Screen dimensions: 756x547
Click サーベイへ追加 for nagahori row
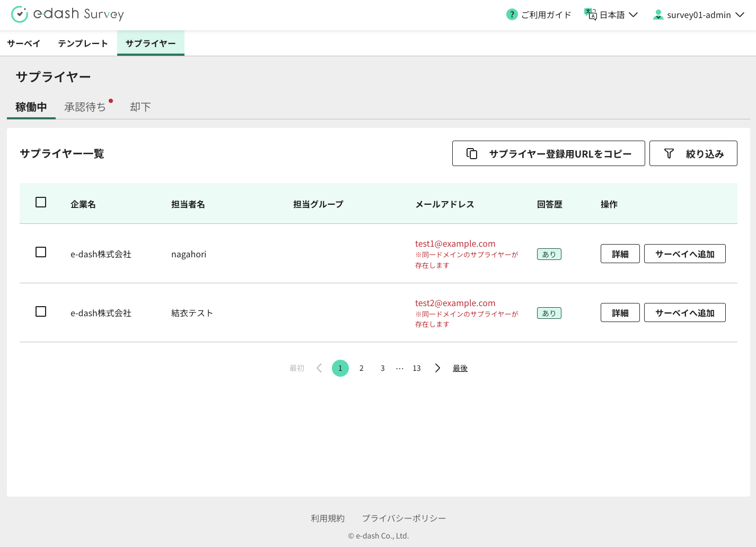pyautogui.click(x=685, y=254)
